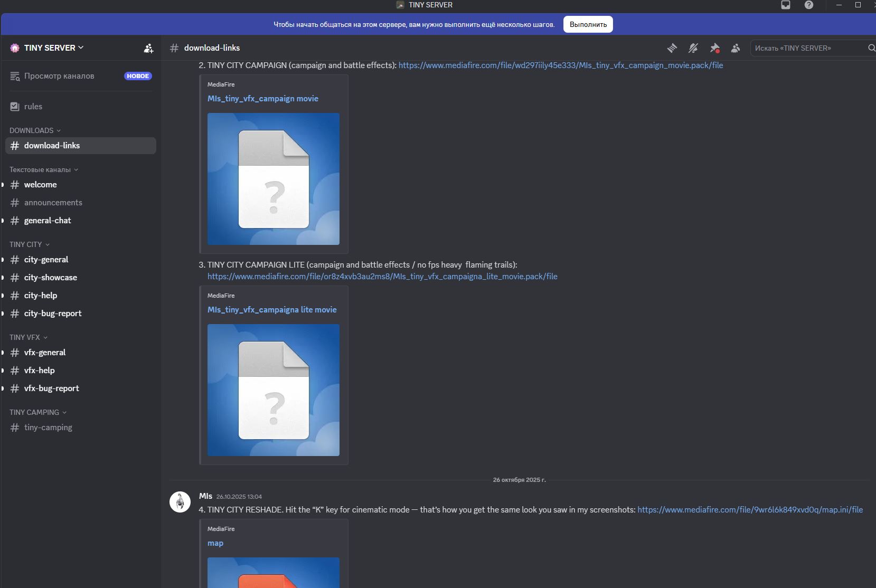The height and width of the screenshot is (588, 876).
Task: Click the Искать TINY SERVER search field
Action: coord(809,48)
